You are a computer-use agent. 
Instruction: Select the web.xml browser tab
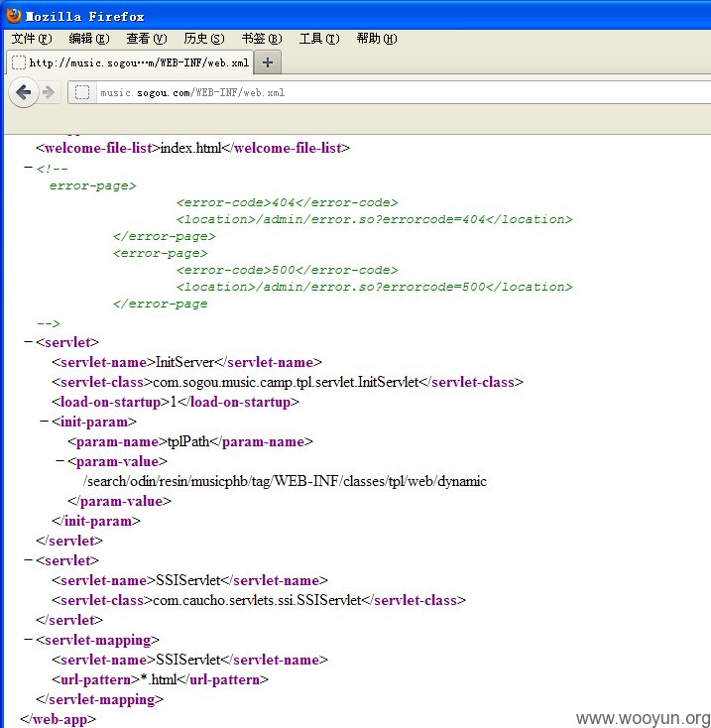point(130,62)
